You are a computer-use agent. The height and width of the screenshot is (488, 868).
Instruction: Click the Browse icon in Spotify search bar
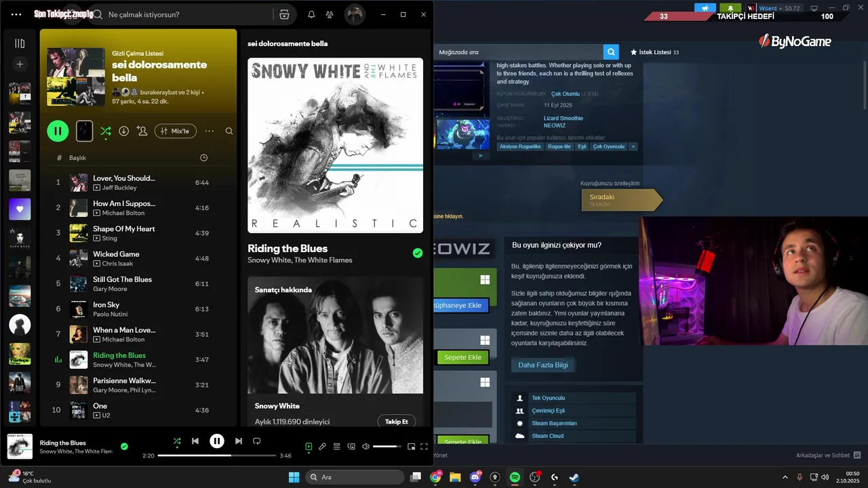click(284, 14)
